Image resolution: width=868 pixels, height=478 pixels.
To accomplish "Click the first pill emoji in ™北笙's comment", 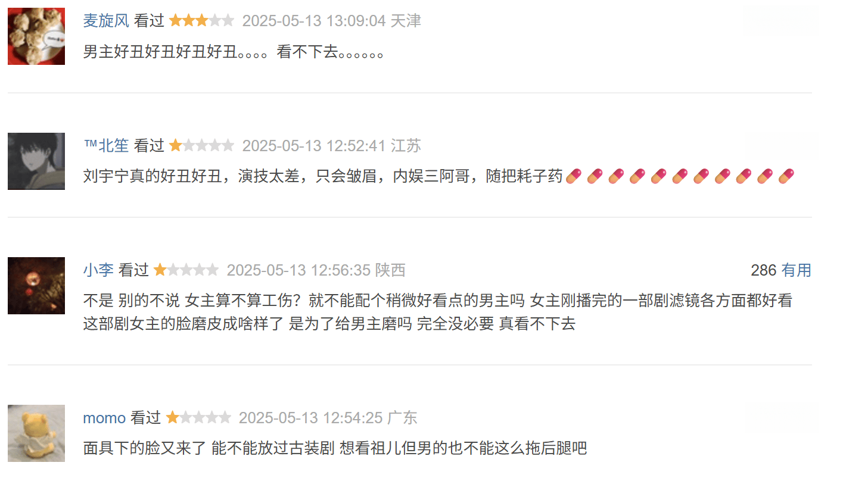I will pos(573,176).
